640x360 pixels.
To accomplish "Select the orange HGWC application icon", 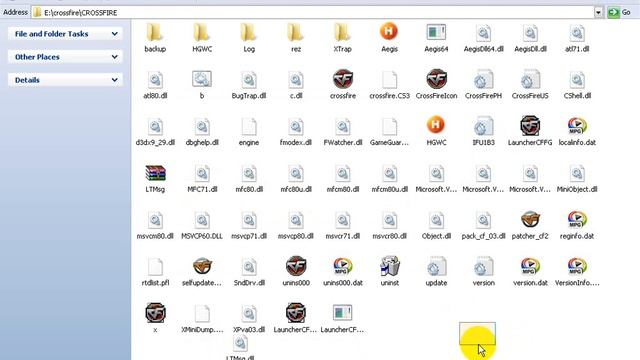I will pos(436,125).
